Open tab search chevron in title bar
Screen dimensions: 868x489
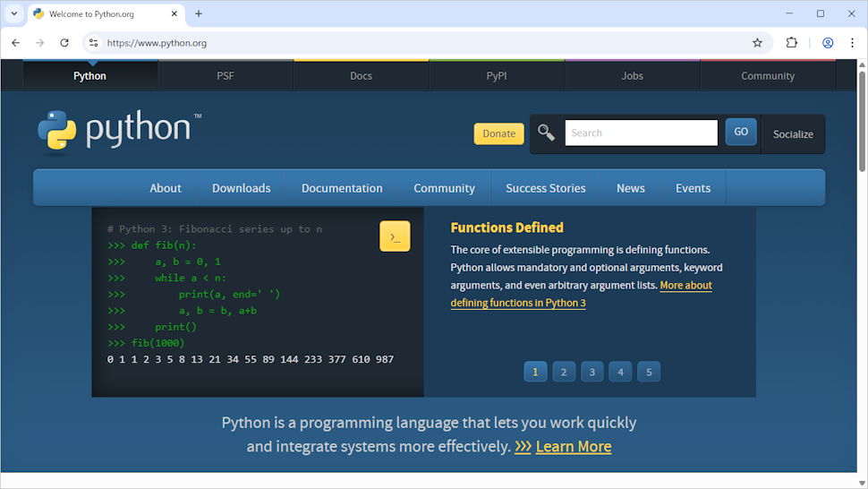pyautogui.click(x=14, y=13)
